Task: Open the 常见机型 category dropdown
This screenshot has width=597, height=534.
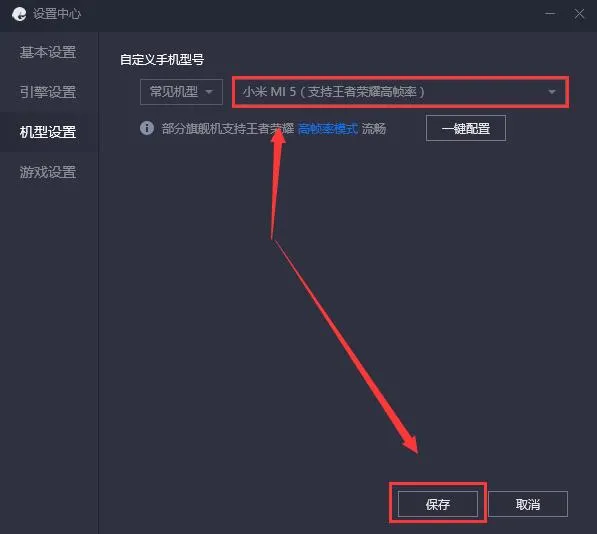Action: 181,92
